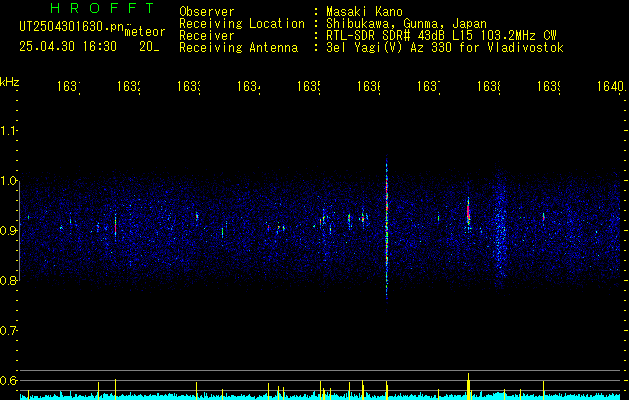This screenshot has width=629, height=400.
Task: Click the HROFFT title text
Action: [103, 8]
